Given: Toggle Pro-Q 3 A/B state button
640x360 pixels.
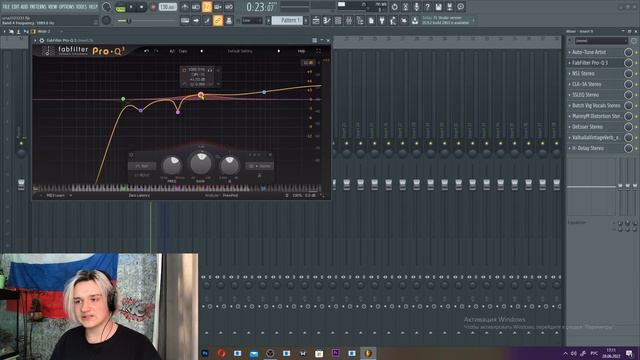Looking at the screenshot, I should click(x=172, y=51).
